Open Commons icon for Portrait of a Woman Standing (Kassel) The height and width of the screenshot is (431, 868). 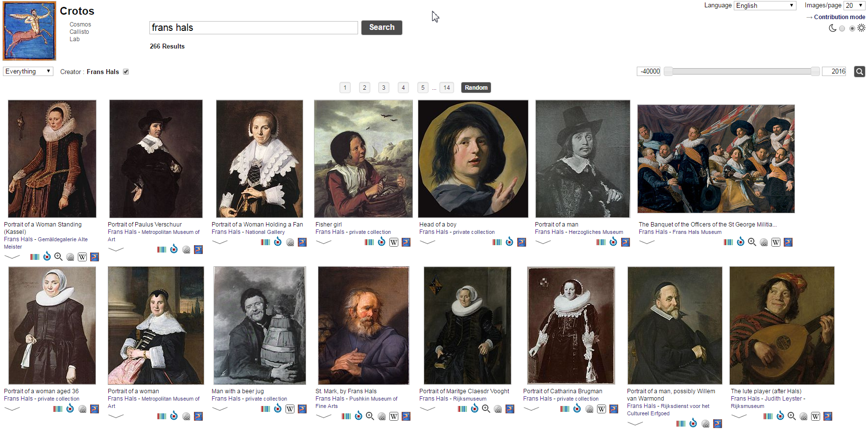click(x=47, y=256)
